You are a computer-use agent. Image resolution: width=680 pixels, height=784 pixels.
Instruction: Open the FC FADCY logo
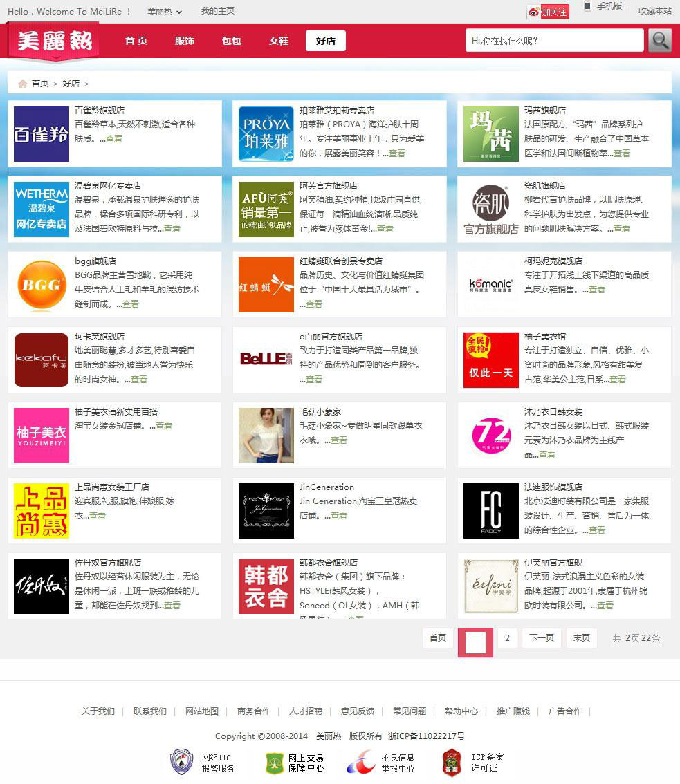pos(491,511)
